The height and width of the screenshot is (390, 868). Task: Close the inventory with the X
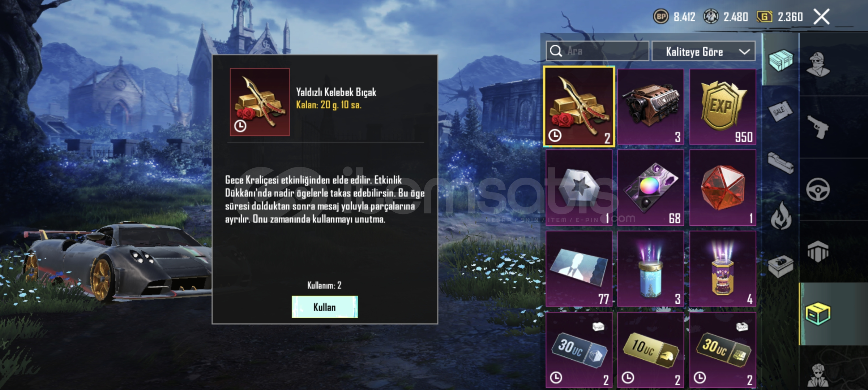(821, 17)
